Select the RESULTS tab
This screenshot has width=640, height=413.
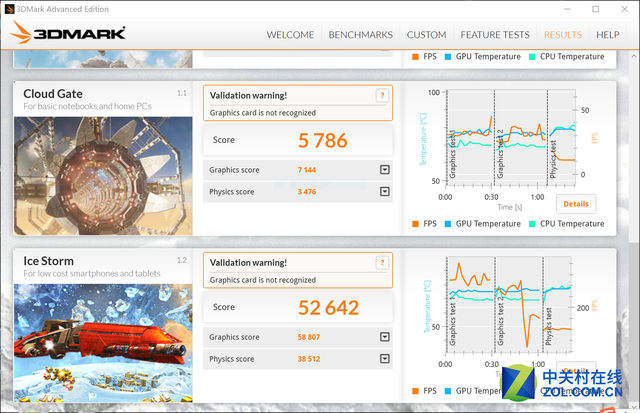(563, 35)
